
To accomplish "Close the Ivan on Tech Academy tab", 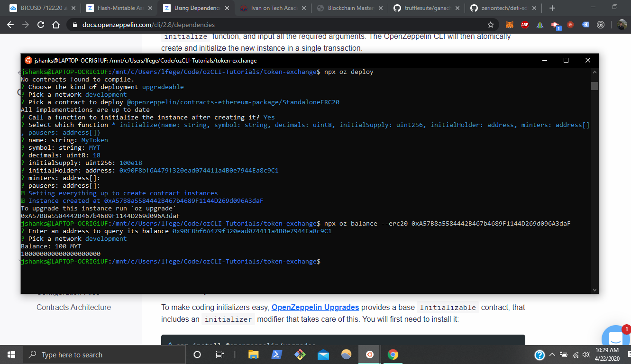I will pos(303,8).
